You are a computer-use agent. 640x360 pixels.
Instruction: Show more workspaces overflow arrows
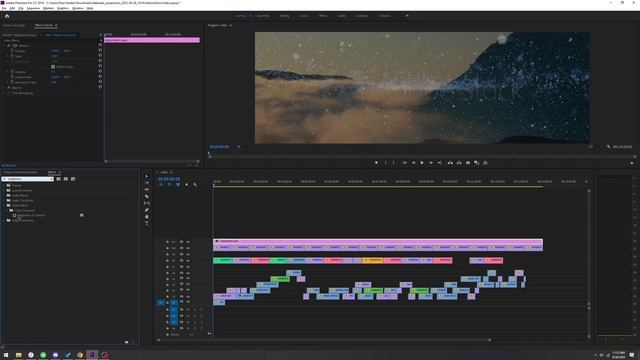407,16
